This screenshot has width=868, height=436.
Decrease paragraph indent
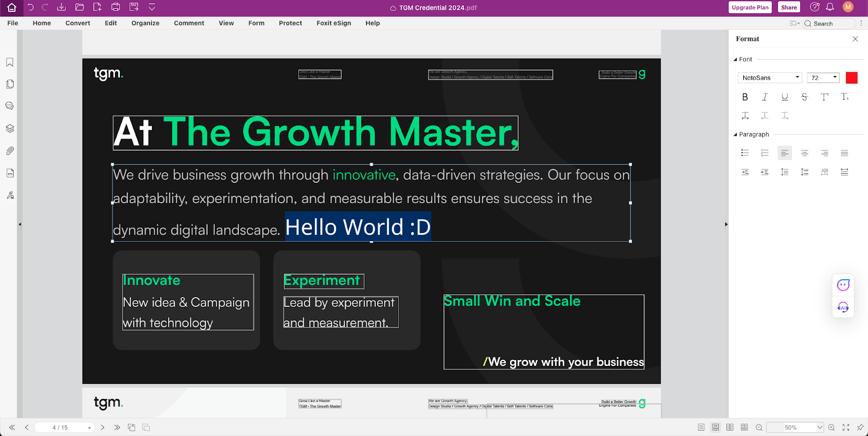765,172
